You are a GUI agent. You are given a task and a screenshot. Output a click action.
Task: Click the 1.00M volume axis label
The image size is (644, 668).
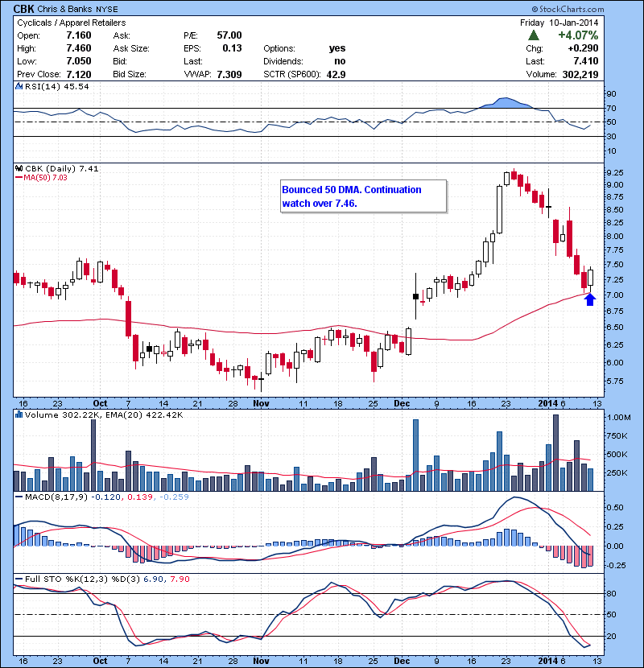[618, 418]
